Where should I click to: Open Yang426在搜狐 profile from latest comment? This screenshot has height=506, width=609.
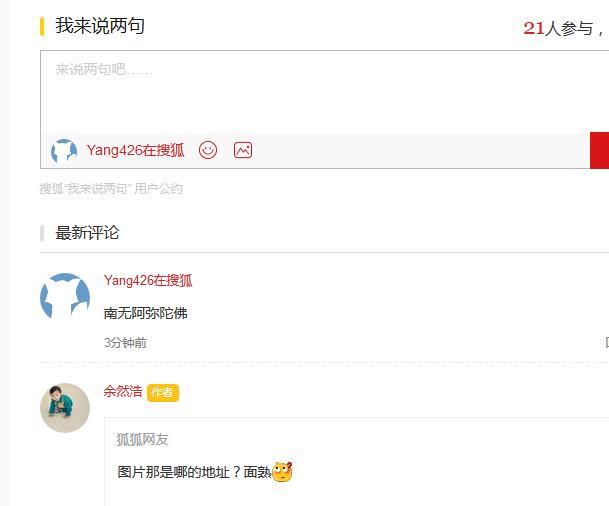(x=148, y=280)
